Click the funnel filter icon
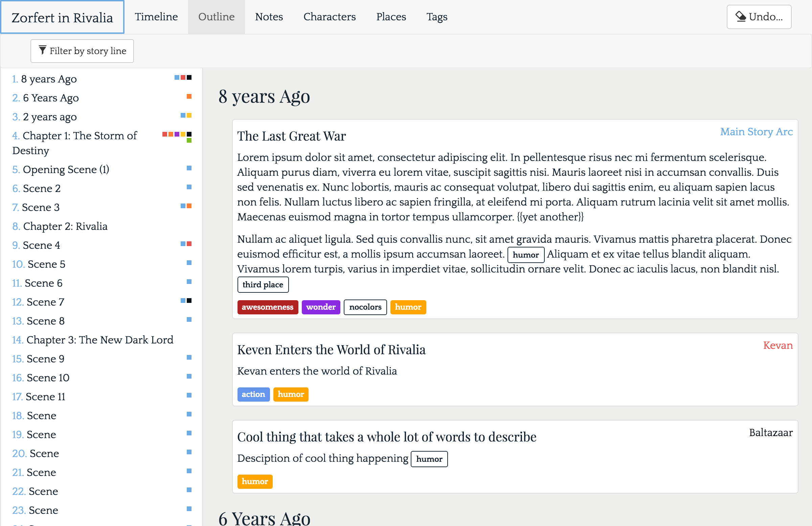 tap(42, 50)
